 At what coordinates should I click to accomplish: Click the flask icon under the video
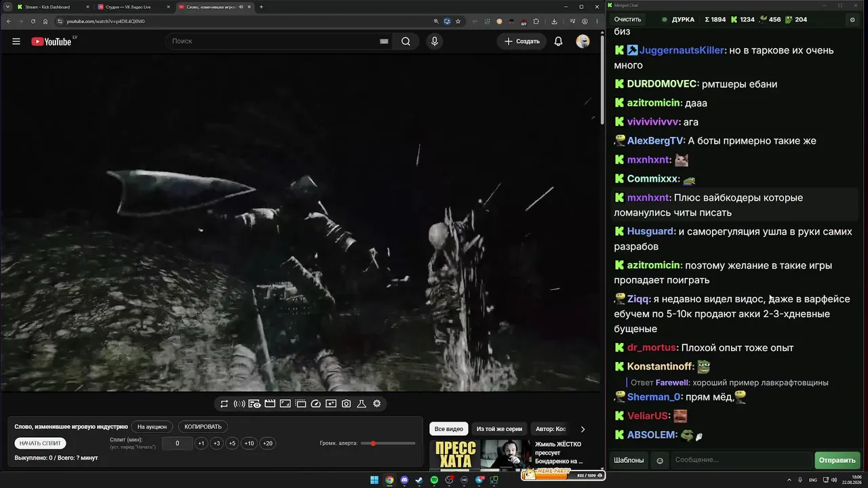(361, 404)
